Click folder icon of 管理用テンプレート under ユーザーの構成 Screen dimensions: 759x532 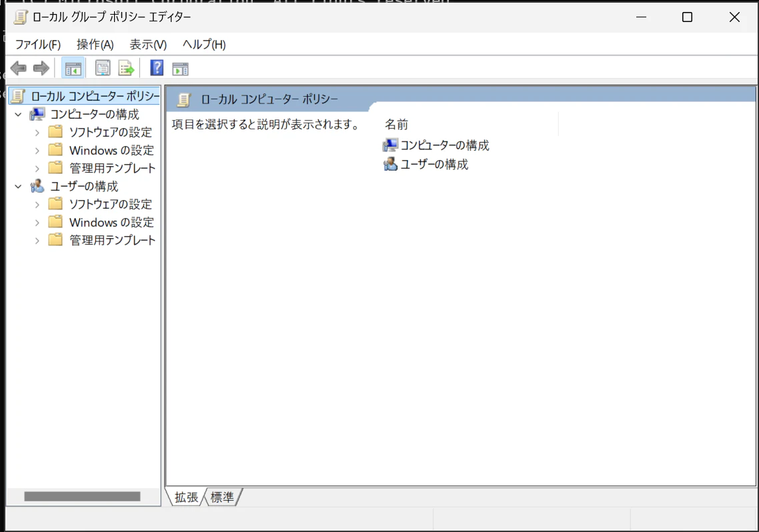coord(55,240)
